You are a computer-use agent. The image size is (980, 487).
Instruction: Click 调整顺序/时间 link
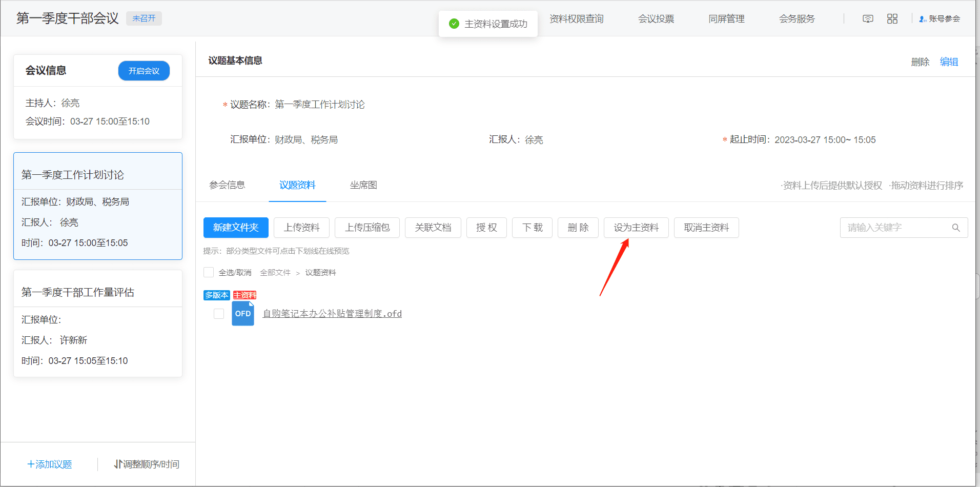pyautogui.click(x=147, y=464)
